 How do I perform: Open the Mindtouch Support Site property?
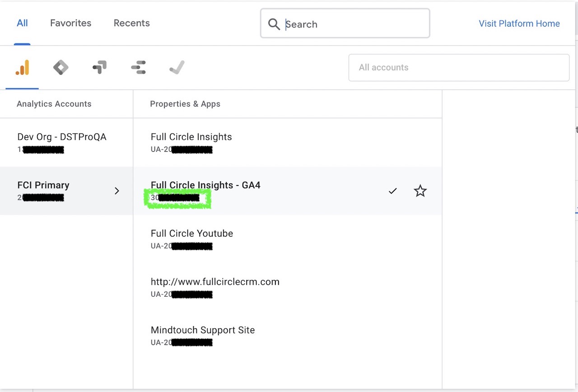[x=288, y=336]
